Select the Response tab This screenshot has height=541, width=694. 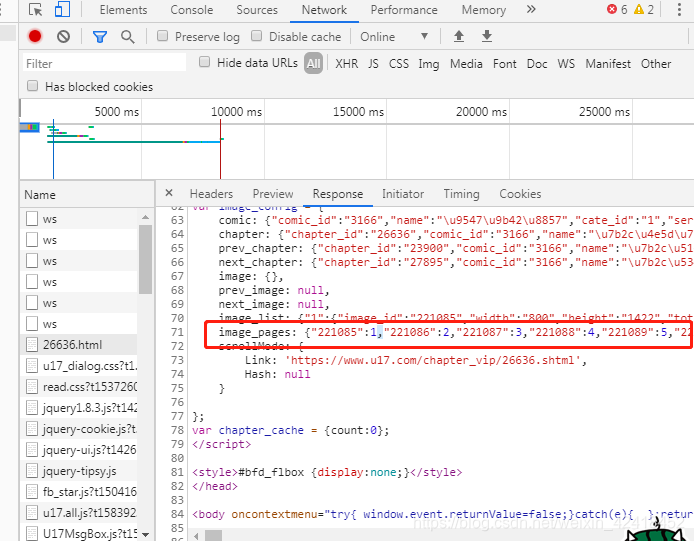tap(338, 194)
